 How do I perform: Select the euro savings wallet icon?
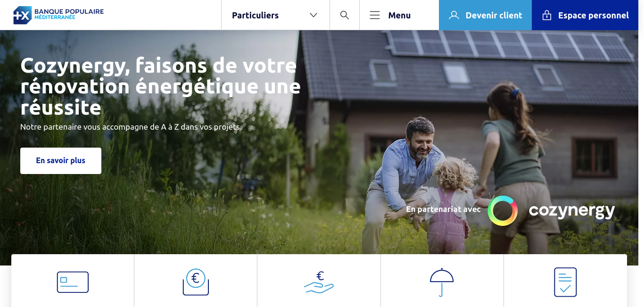coord(196,282)
